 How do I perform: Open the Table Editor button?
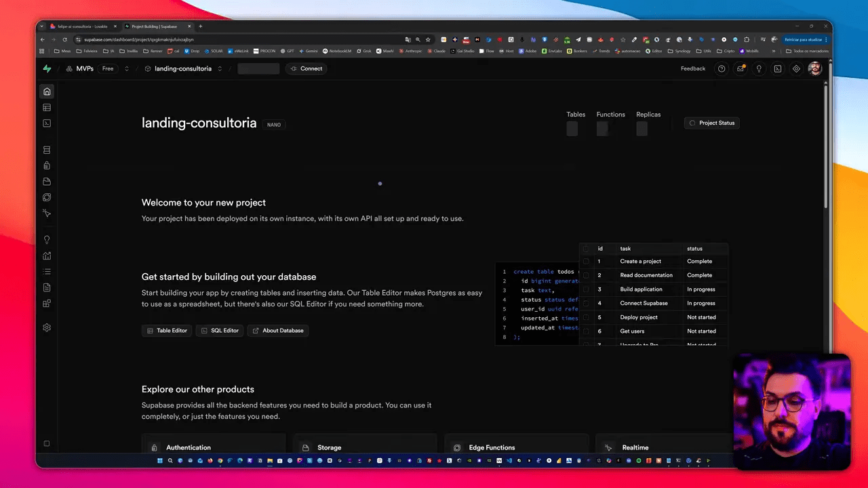167,330
